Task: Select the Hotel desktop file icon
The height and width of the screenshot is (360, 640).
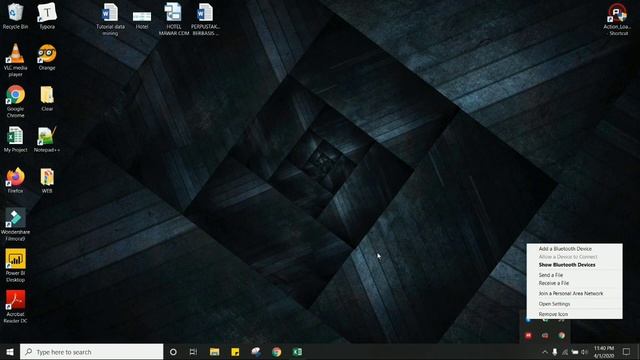Action: click(142, 20)
